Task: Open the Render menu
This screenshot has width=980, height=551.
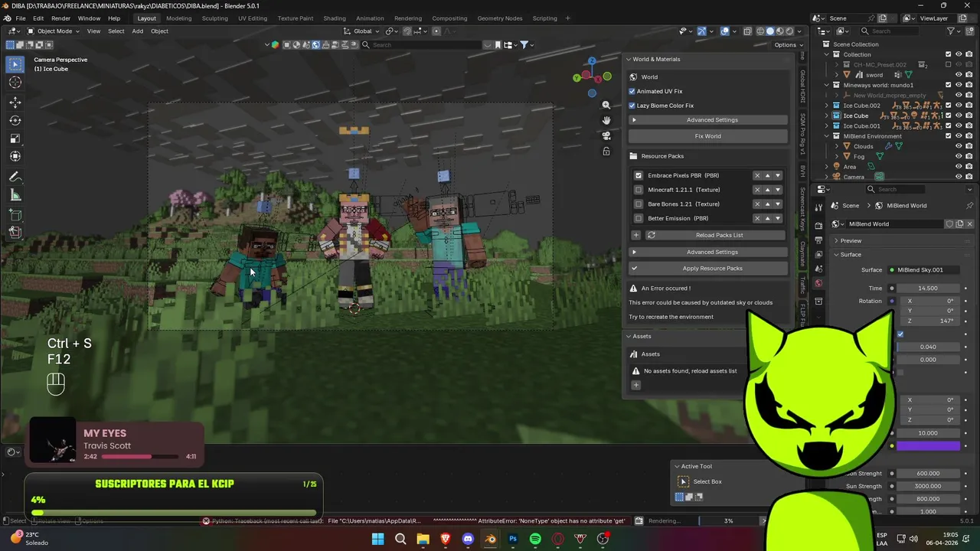Action: coord(60,18)
